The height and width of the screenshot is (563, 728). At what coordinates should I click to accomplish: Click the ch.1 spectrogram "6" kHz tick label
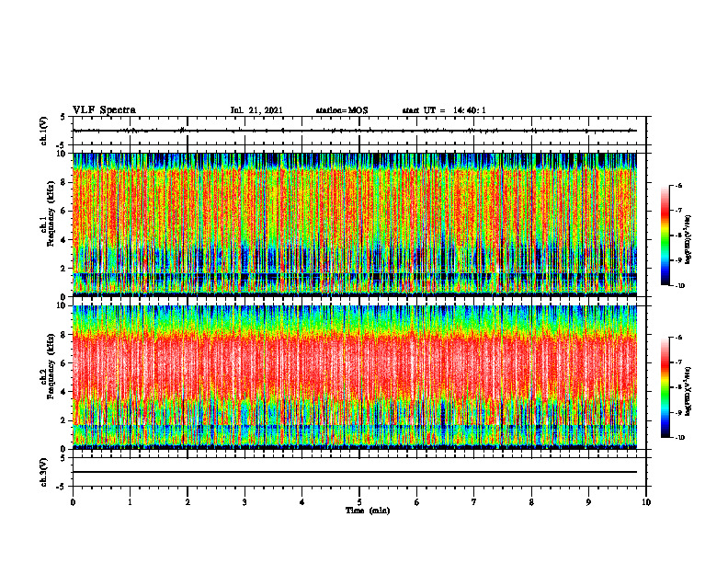coord(64,211)
